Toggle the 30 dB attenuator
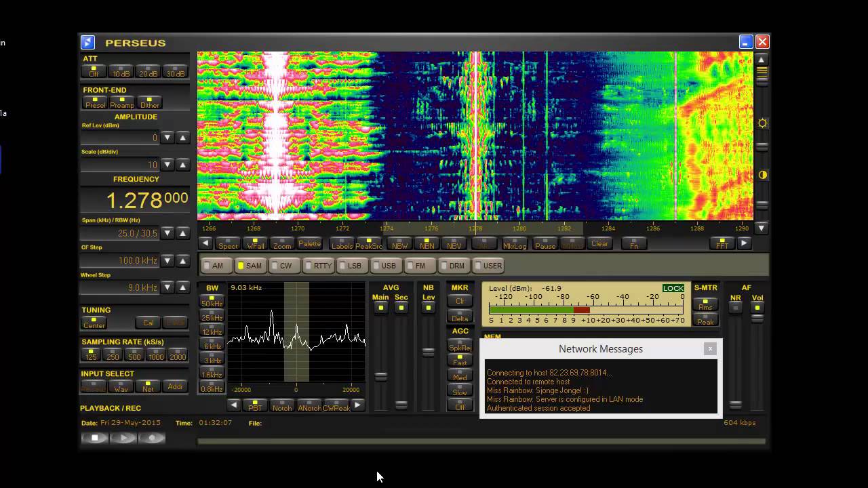This screenshot has width=868, height=488. pos(176,71)
